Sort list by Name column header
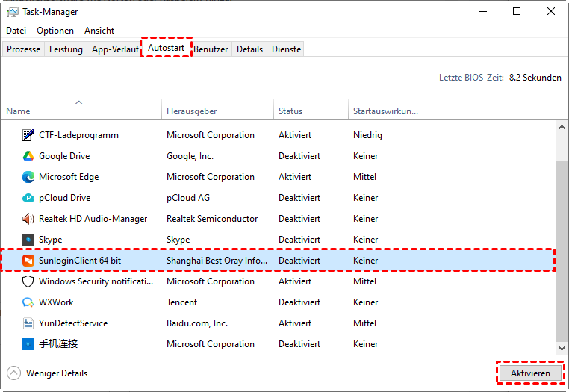Screen dimensions: 569x392 [18, 111]
